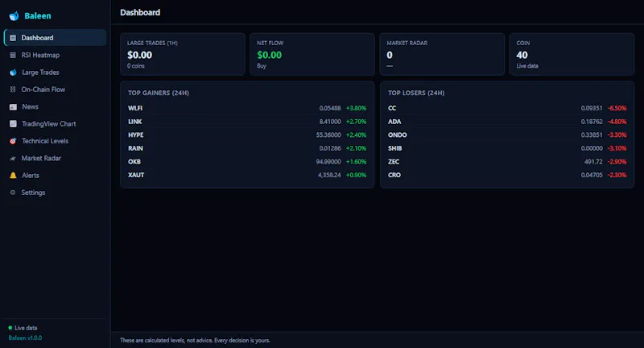Screen dimensions: 644x348
Task: Click the Baleen brand name
Action: pos(38,16)
